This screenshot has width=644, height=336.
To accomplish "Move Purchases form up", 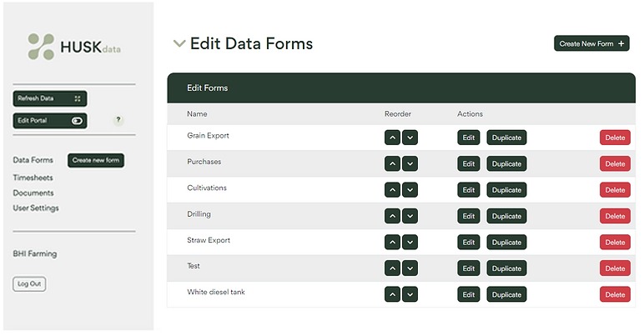I will tap(392, 164).
